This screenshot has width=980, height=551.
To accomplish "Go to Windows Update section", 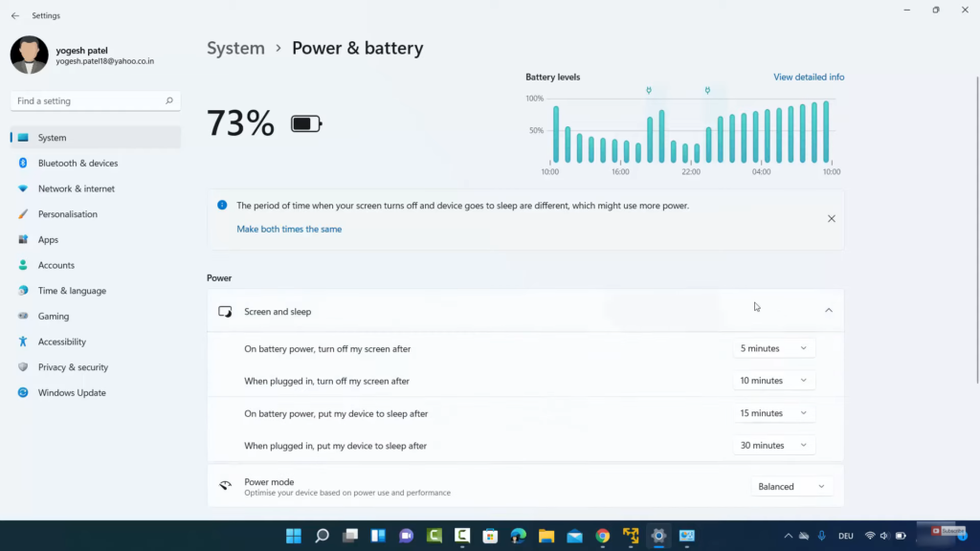I will [x=72, y=393].
